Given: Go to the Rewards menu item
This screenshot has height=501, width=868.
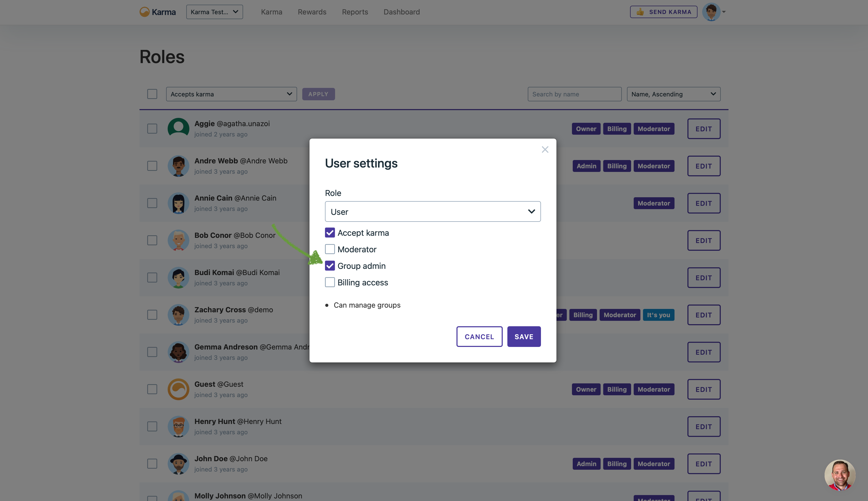Looking at the screenshot, I should pos(312,12).
